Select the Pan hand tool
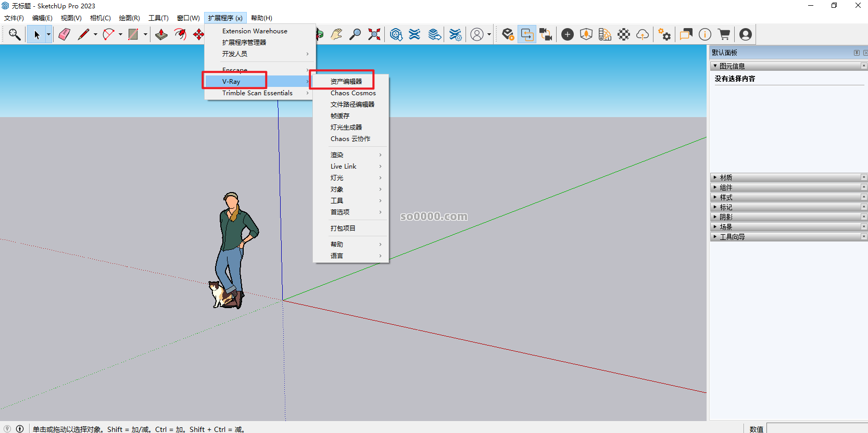Viewport: 868px width, 433px height. [336, 34]
